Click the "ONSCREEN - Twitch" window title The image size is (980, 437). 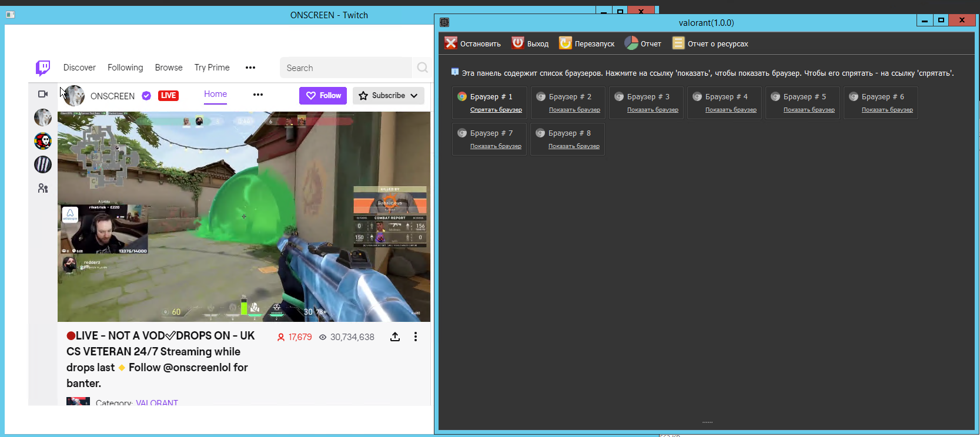(x=329, y=15)
